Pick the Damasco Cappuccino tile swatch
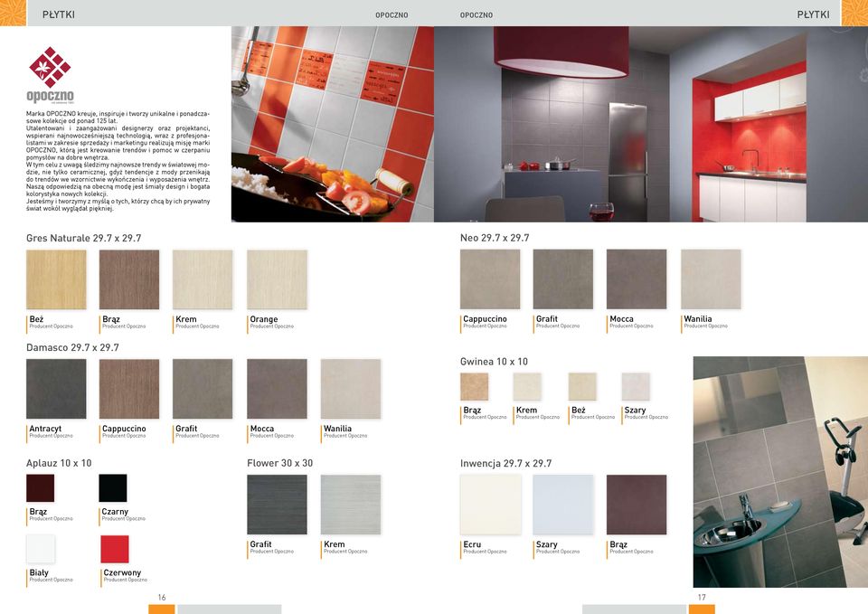 (129, 389)
